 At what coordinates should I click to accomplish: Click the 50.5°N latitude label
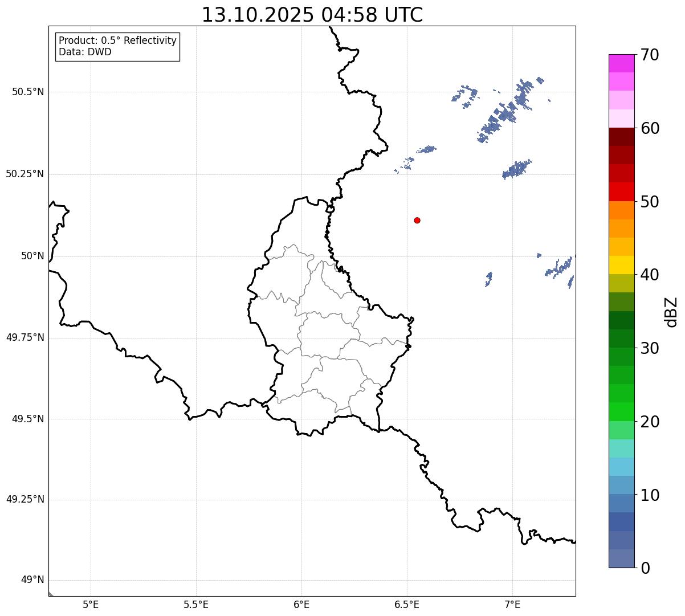[27, 92]
